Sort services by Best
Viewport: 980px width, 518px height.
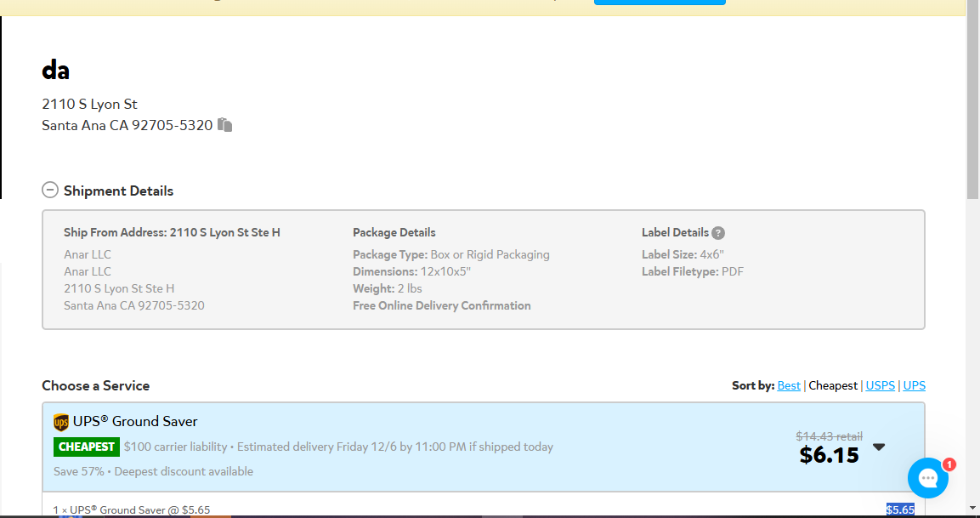click(789, 385)
